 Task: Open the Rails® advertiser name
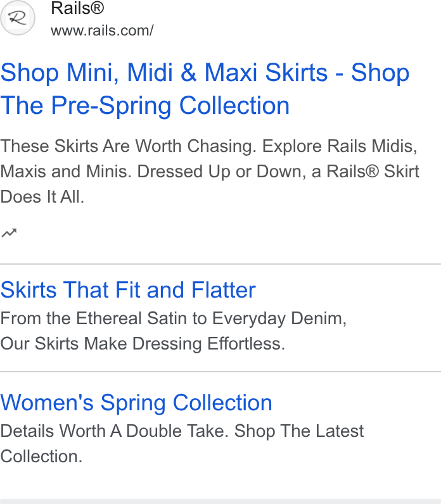pyautogui.click(x=77, y=8)
